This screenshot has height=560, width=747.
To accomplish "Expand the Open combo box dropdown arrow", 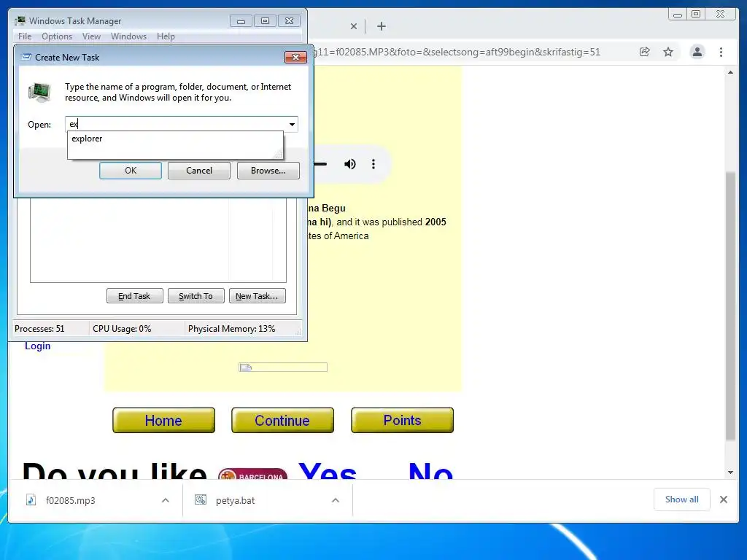I will click(x=292, y=124).
